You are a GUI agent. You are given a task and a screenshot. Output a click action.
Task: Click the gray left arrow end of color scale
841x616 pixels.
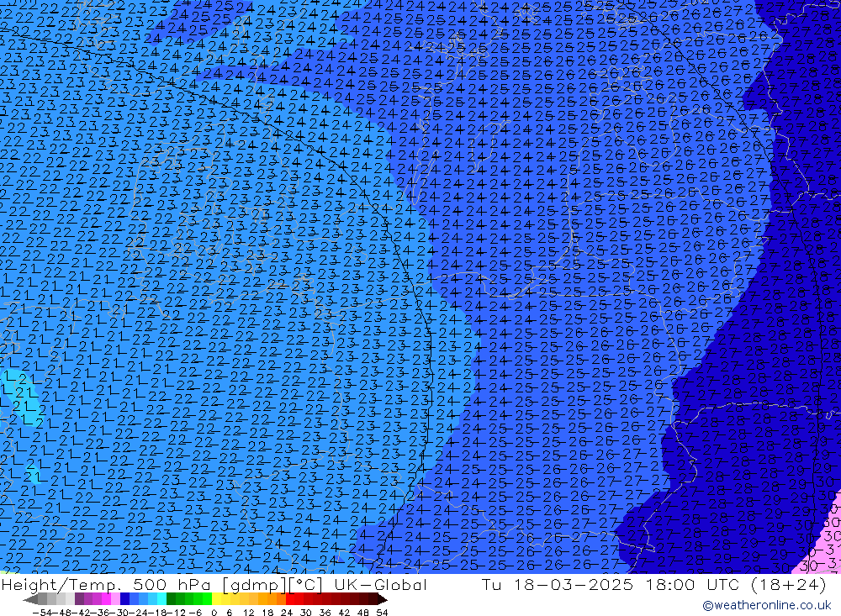point(30,599)
